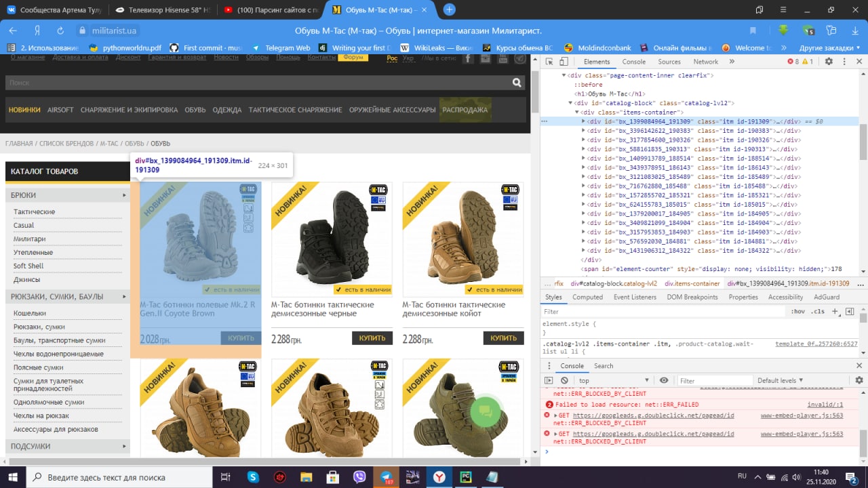Click КУПИТЬ button for black boots

[372, 338]
